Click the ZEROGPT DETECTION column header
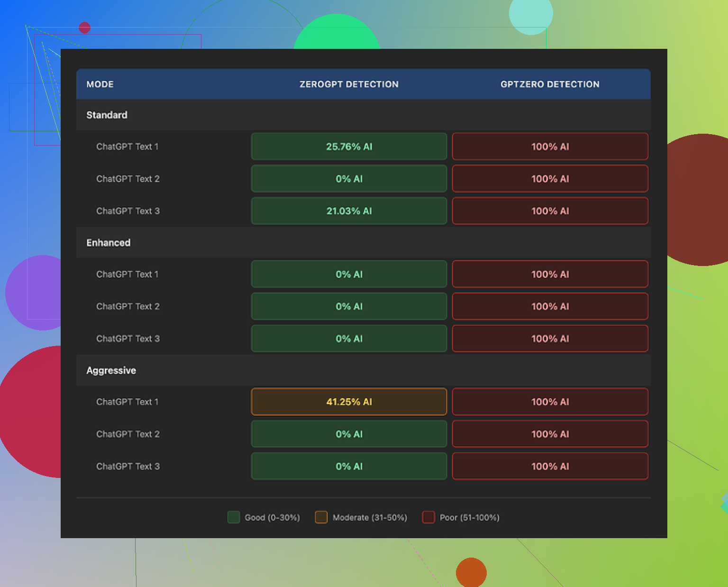728x587 pixels. 349,84
